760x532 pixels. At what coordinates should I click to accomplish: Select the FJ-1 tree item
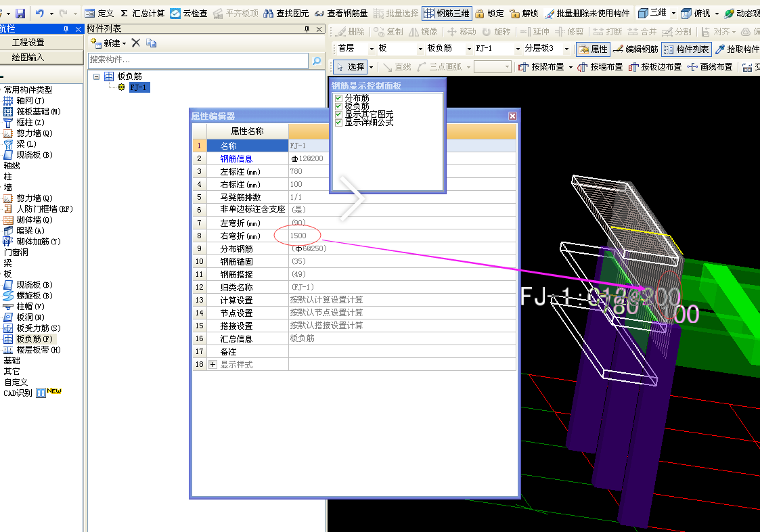tap(138, 87)
